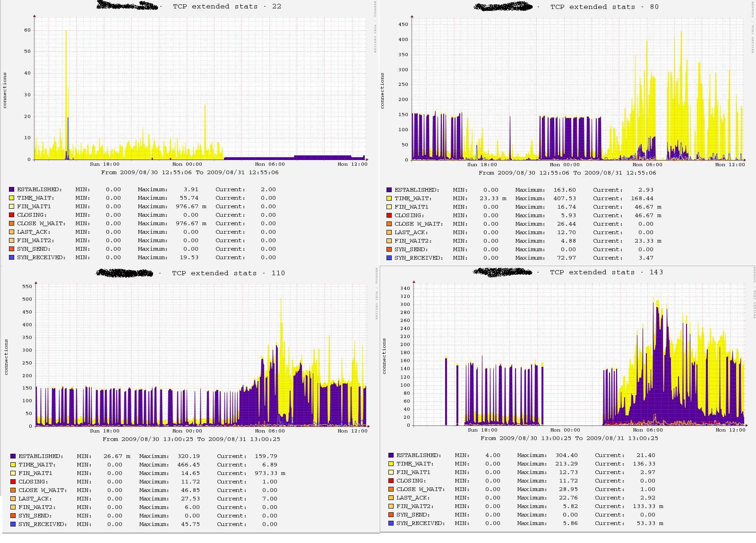Click the SYN_RECEIVED blue swatch in port 22 legend
The height and width of the screenshot is (543, 756).
pos(12,257)
